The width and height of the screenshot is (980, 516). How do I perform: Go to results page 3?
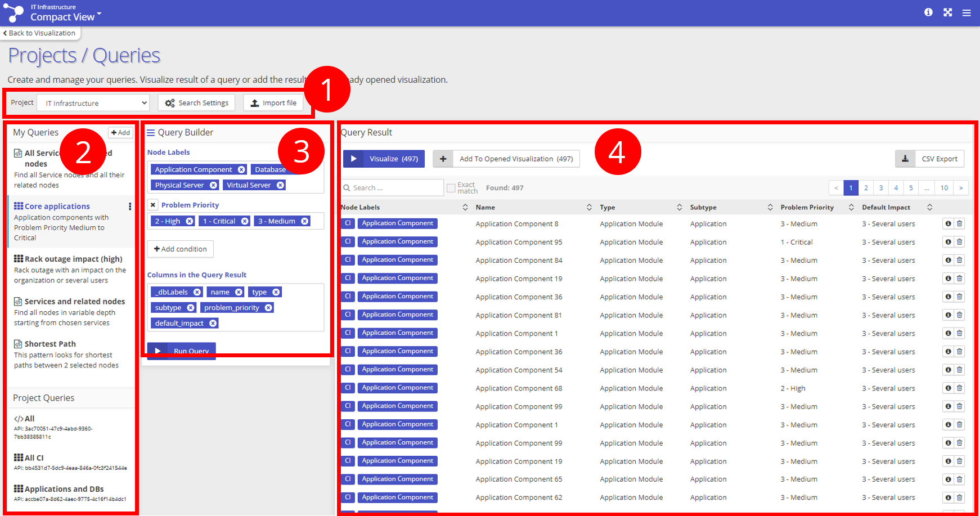tap(881, 188)
